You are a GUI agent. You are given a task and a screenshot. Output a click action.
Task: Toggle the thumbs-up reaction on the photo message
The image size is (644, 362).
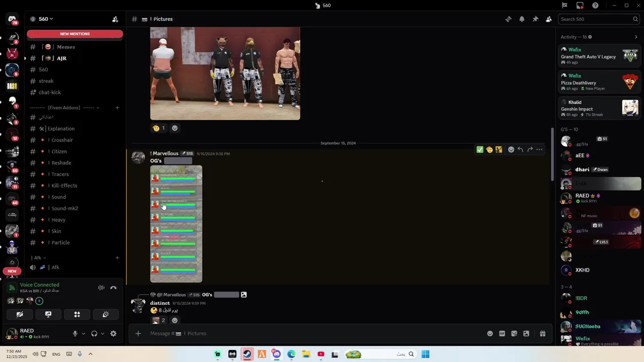(158, 128)
